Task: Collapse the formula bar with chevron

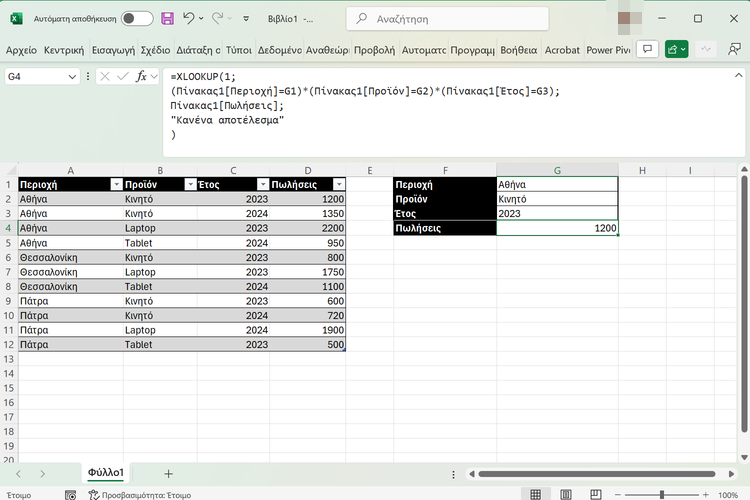Action: (x=738, y=76)
